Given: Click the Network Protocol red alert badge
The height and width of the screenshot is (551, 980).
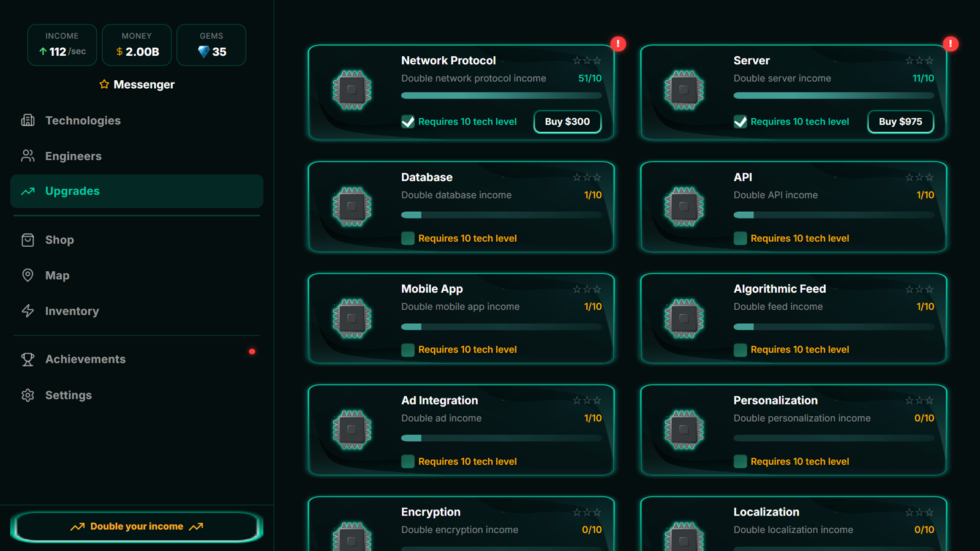Looking at the screenshot, I should (x=618, y=43).
